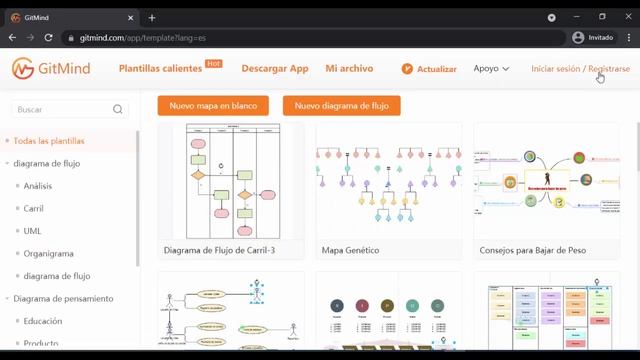Image resolution: width=640 pixels, height=360 pixels.
Task: Click Actualizar link
Action: click(x=437, y=69)
